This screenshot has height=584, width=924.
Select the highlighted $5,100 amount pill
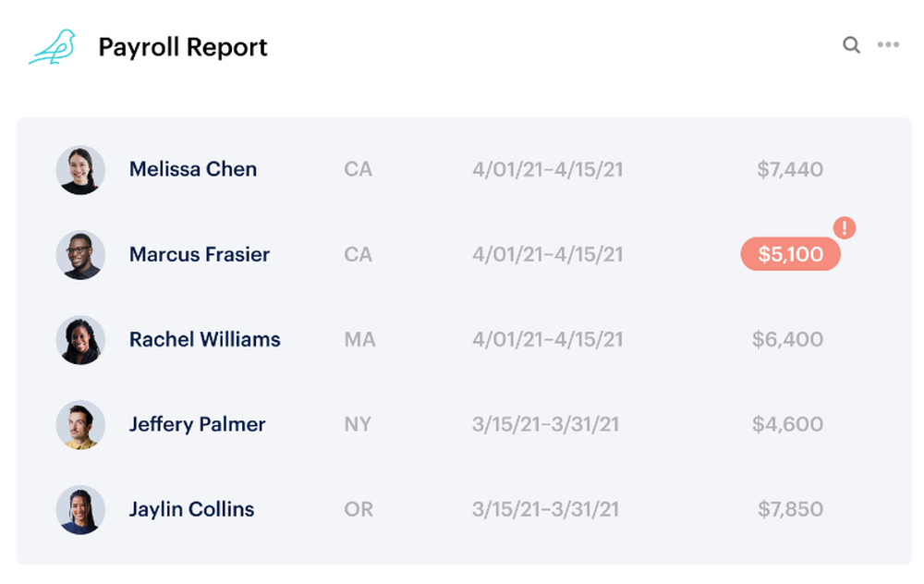tap(790, 254)
